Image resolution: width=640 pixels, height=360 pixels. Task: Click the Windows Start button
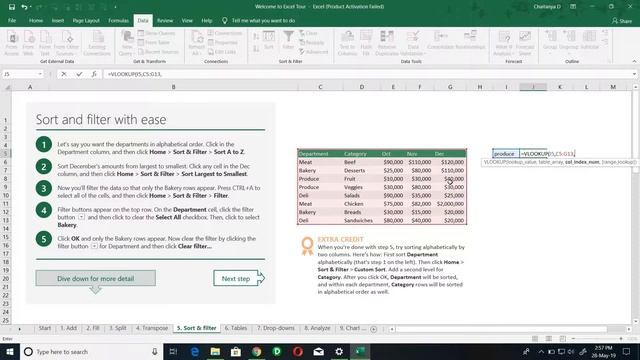tap(9, 351)
